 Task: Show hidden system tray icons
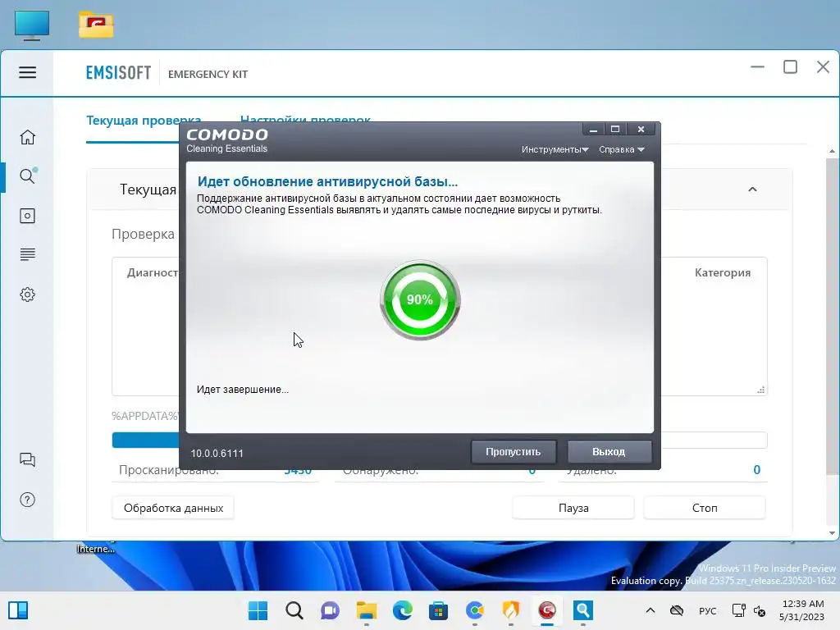[651, 610]
